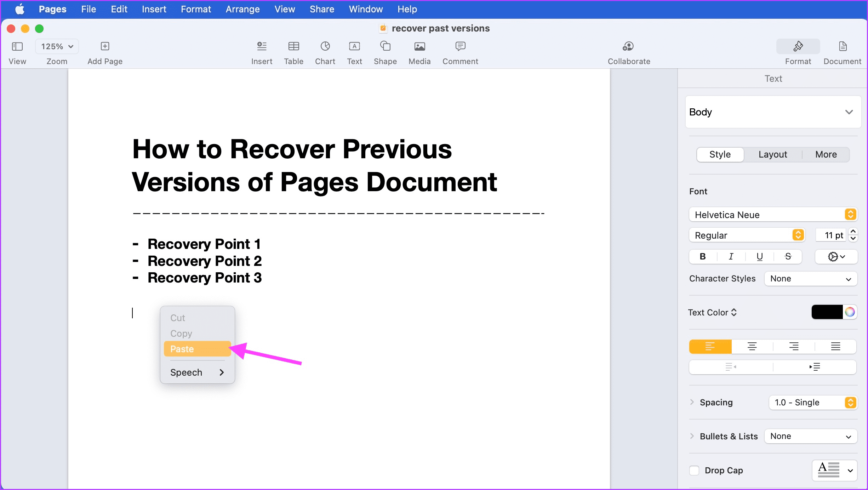Toggle Underline formatting
The height and width of the screenshot is (490, 868).
[759, 257]
